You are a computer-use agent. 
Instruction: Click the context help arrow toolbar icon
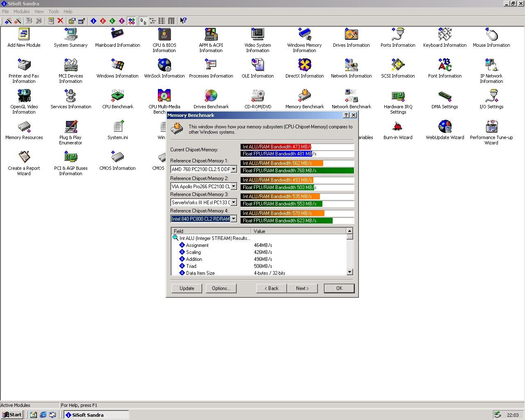[x=183, y=21]
